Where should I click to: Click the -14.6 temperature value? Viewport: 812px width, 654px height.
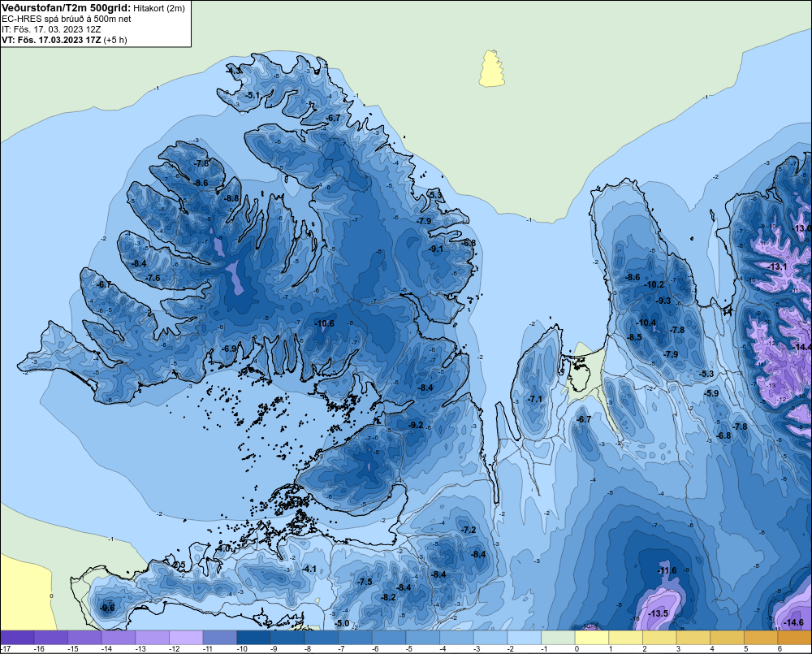pos(794,622)
